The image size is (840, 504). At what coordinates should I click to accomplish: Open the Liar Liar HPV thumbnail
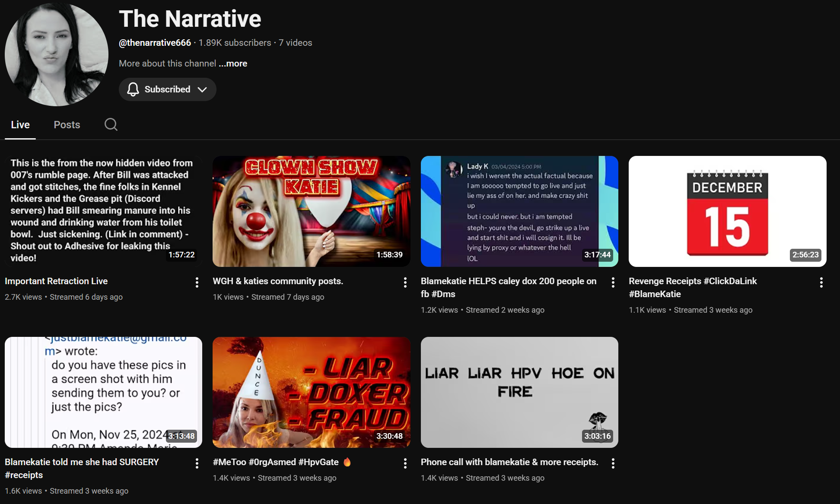click(x=519, y=392)
